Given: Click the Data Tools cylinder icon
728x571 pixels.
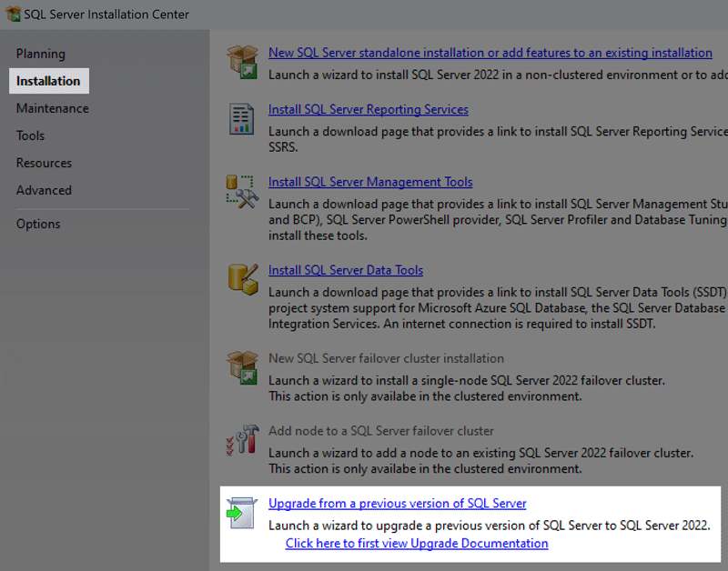Looking at the screenshot, I should click(243, 279).
